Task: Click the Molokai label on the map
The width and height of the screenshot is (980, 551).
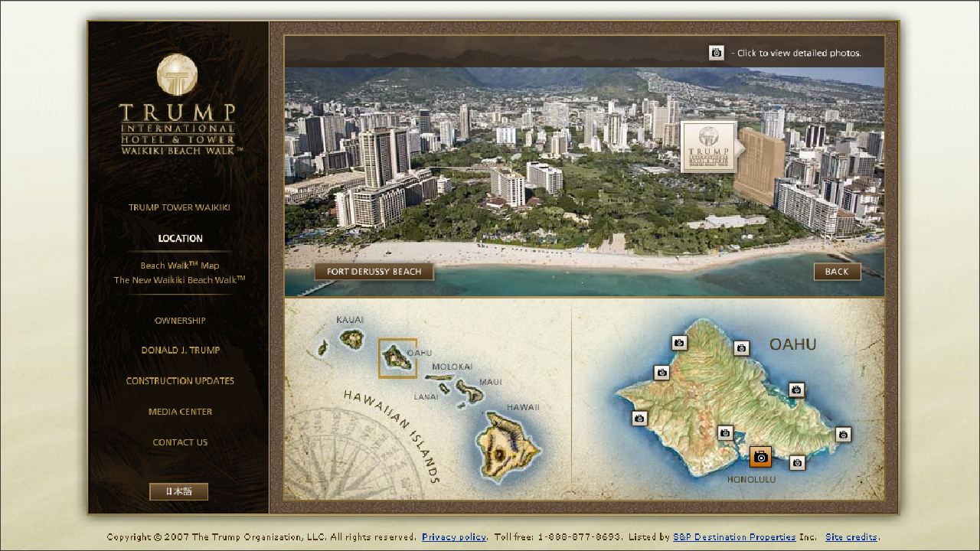Action: (452, 367)
